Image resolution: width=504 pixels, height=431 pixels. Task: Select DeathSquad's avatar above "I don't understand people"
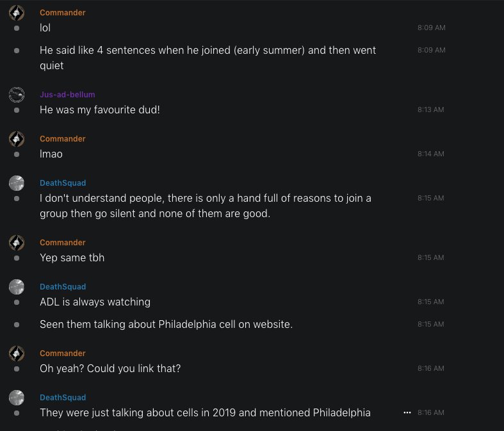17,183
